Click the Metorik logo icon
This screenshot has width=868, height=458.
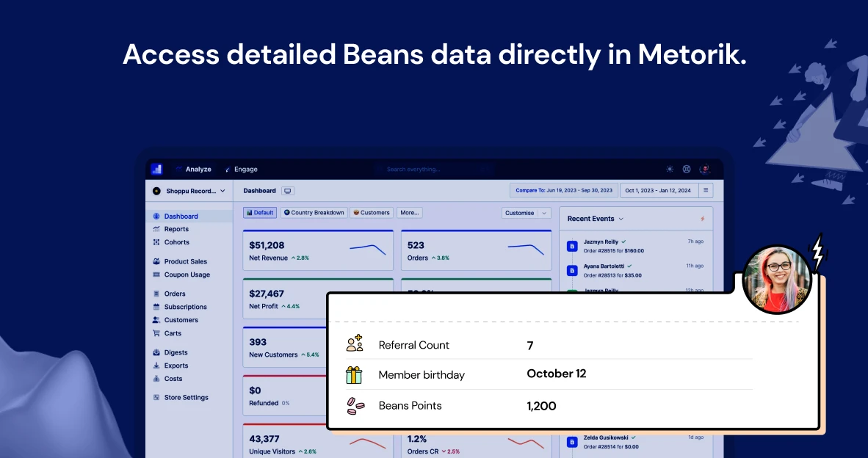[156, 169]
